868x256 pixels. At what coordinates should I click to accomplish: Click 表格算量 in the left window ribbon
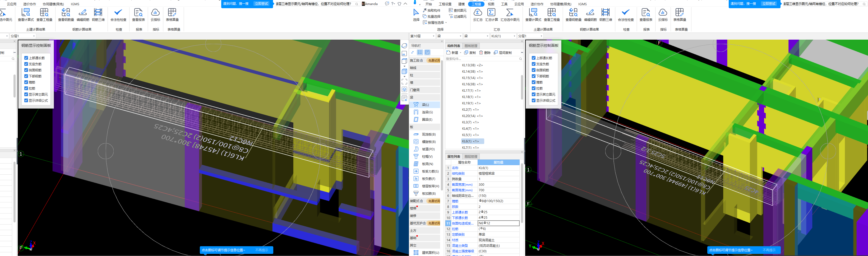click(x=172, y=15)
